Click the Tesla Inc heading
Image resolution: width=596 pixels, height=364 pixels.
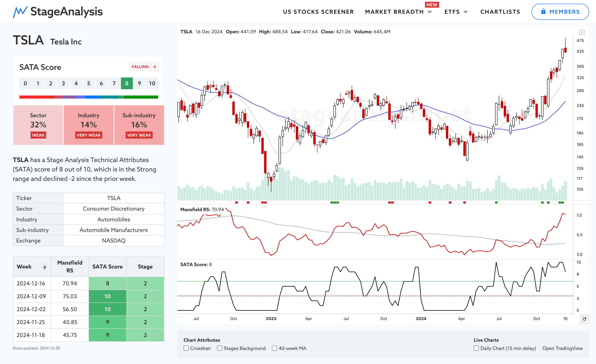pyautogui.click(x=66, y=41)
